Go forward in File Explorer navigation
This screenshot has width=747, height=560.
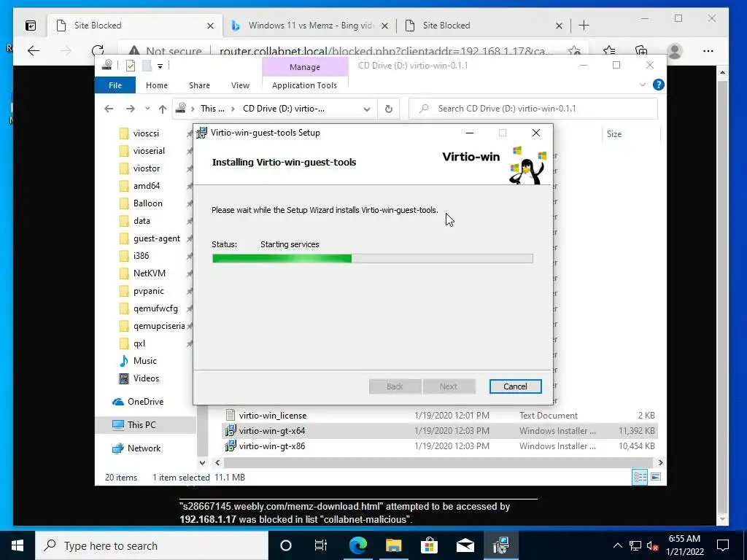point(130,109)
